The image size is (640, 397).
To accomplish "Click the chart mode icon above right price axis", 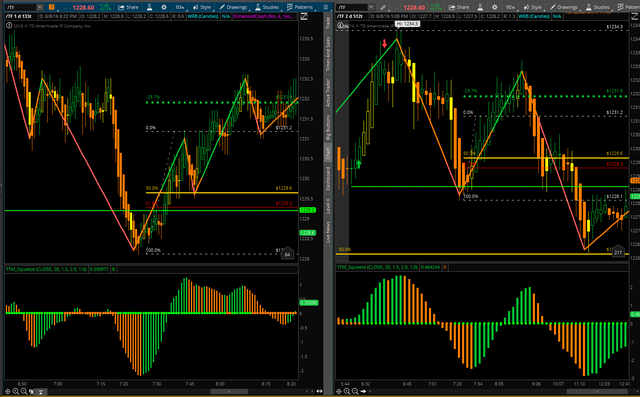I will tap(636, 16).
